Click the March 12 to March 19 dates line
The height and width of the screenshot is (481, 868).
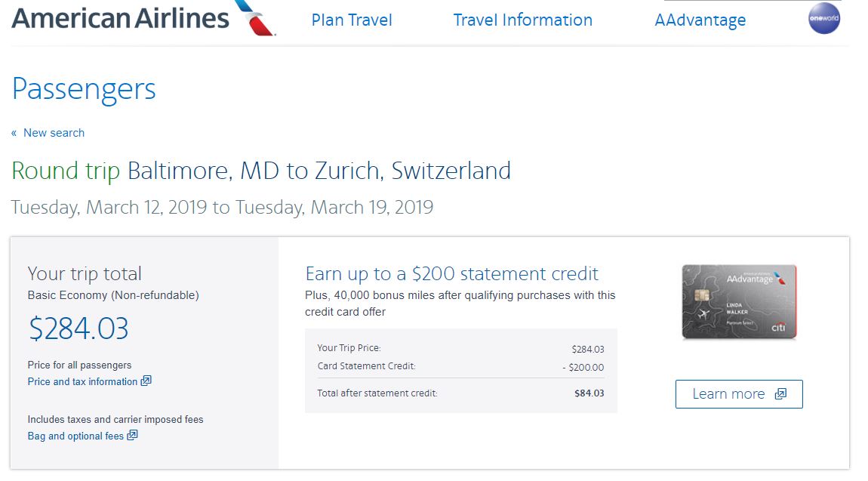point(222,207)
